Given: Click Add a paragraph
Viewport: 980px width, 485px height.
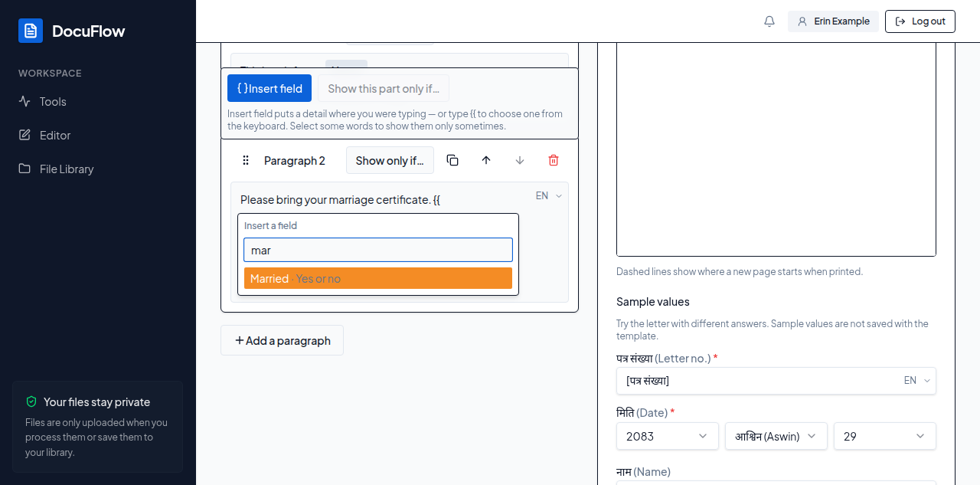Looking at the screenshot, I should click(x=282, y=340).
